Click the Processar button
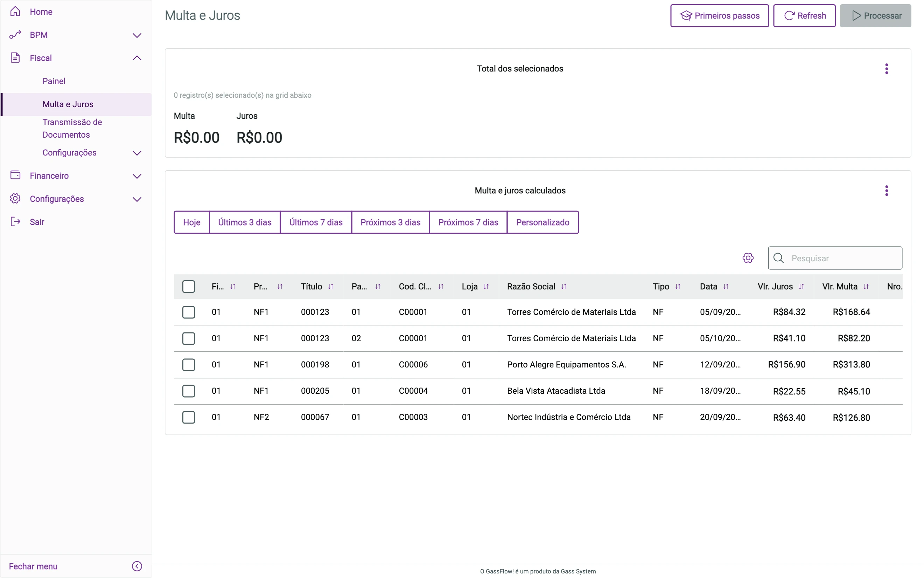Image resolution: width=924 pixels, height=578 pixels. click(x=875, y=16)
